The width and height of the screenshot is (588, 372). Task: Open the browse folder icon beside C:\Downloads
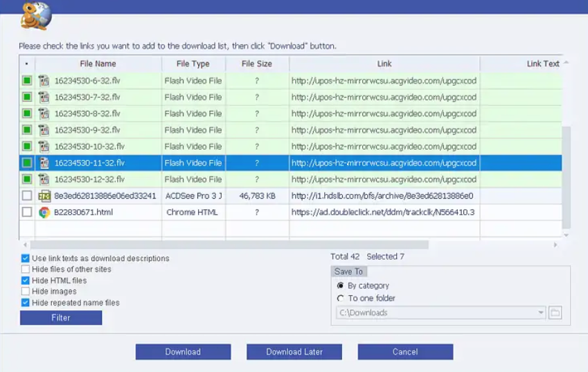pyautogui.click(x=555, y=312)
